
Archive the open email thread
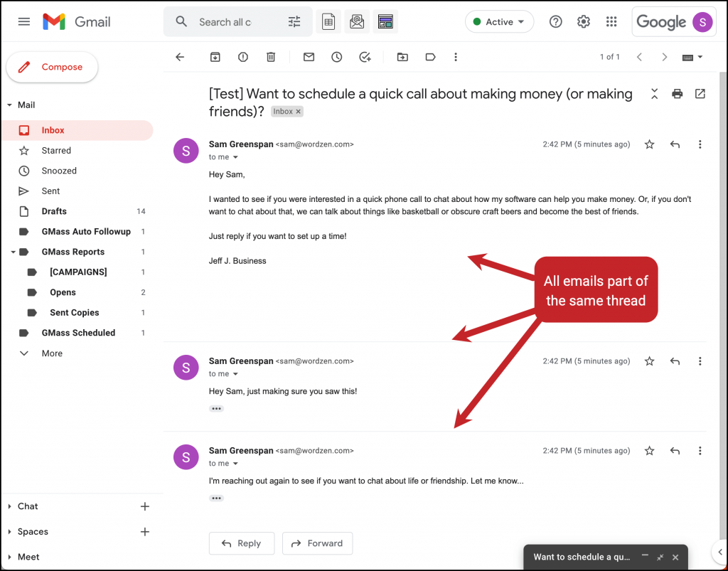(215, 57)
